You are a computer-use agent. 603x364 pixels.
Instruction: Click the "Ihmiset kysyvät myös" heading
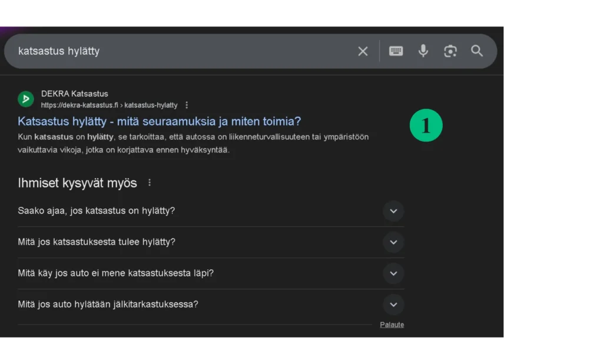77,183
